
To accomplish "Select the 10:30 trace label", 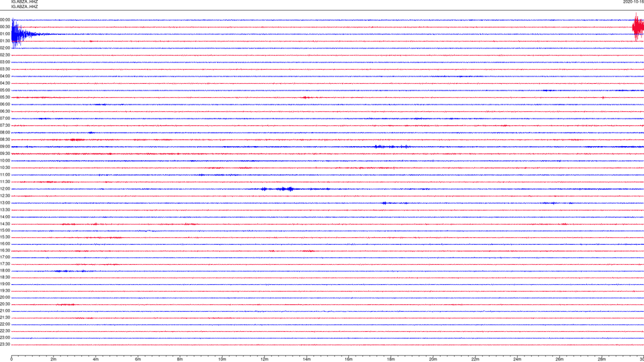I will pyautogui.click(x=5, y=168).
